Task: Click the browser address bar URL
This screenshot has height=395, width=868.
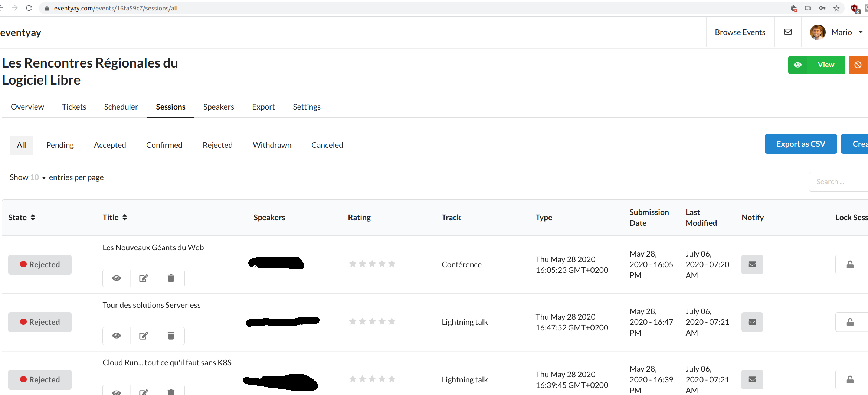Action: (116, 8)
